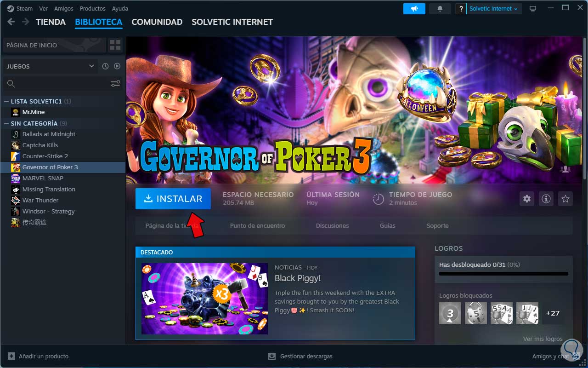The image size is (588, 368).
Task: Open the notifications bell icon
Action: pos(440,9)
